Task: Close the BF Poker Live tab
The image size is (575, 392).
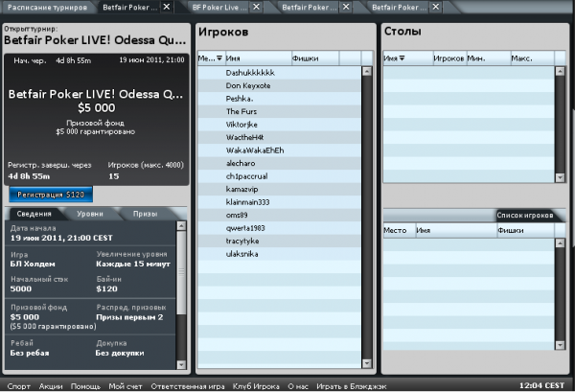Action: click(x=256, y=7)
